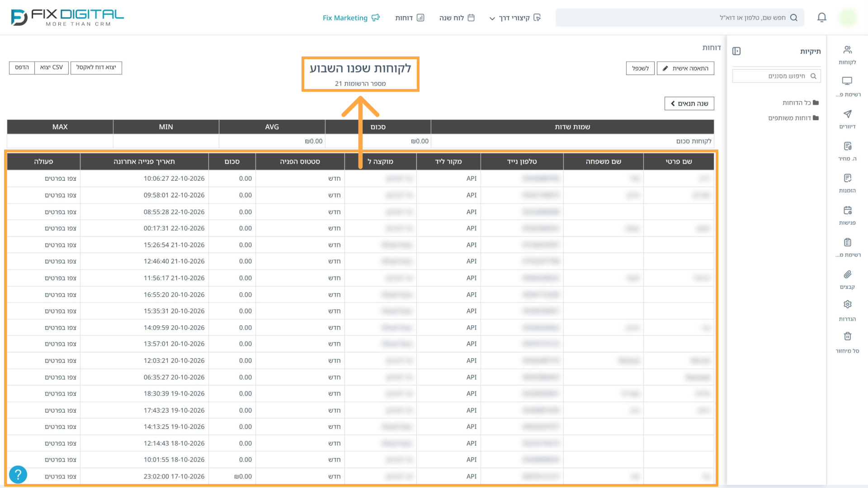Click the לקוחות סכום summary row label
The height and width of the screenshot is (488, 868).
(694, 141)
